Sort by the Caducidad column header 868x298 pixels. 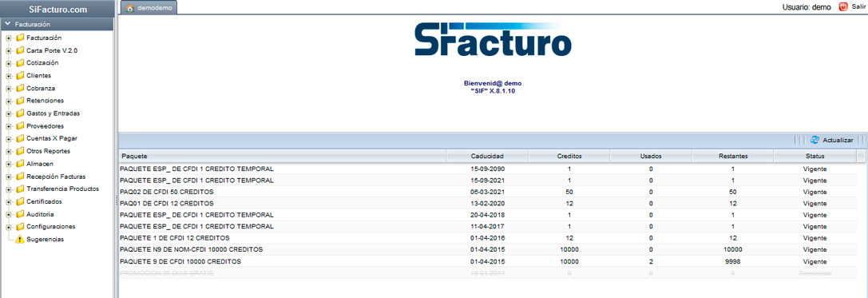click(x=487, y=156)
